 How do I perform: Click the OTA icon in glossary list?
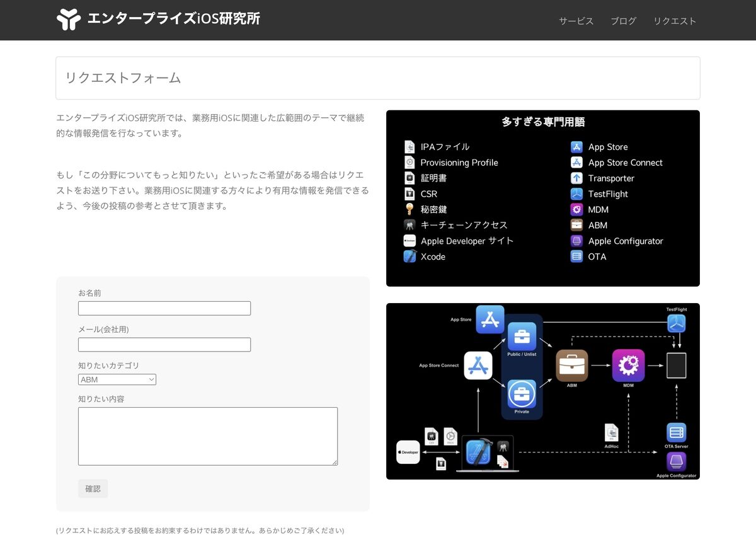click(x=576, y=256)
